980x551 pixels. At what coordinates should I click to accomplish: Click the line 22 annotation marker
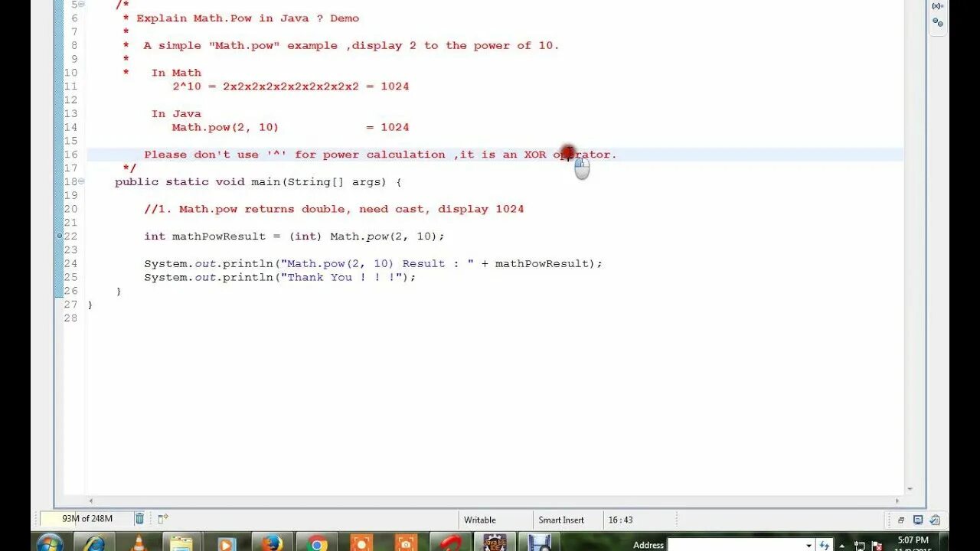coord(60,236)
